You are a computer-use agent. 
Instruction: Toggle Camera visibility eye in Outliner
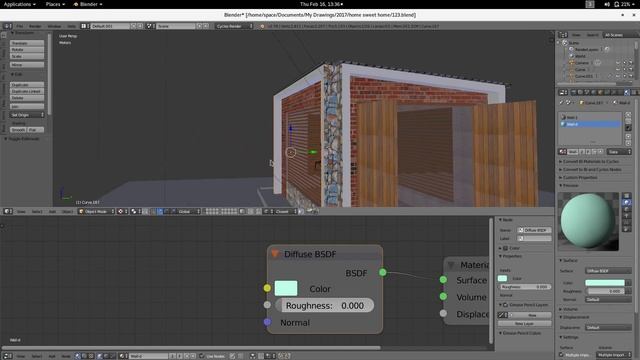click(618, 63)
